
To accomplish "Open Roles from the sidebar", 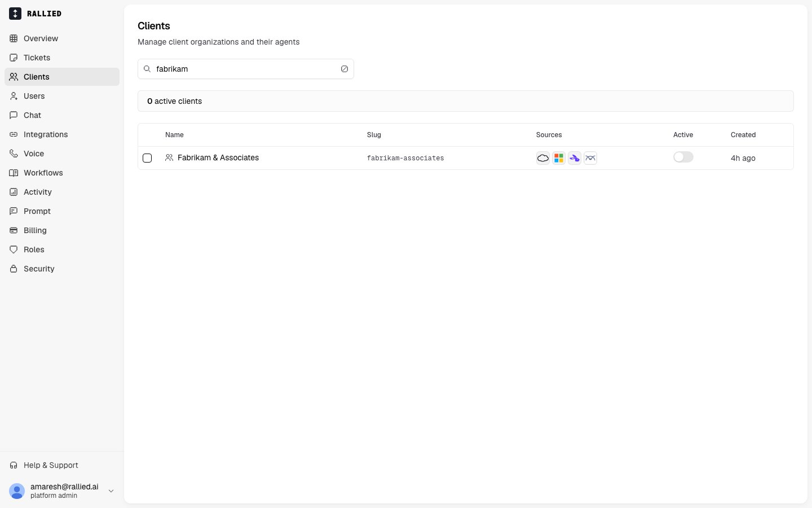I will click(62, 249).
